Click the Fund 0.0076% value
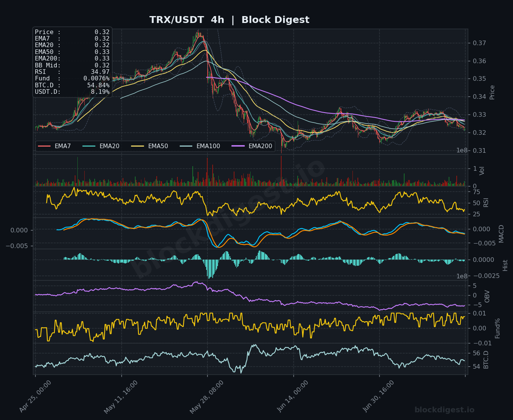 click(x=97, y=78)
